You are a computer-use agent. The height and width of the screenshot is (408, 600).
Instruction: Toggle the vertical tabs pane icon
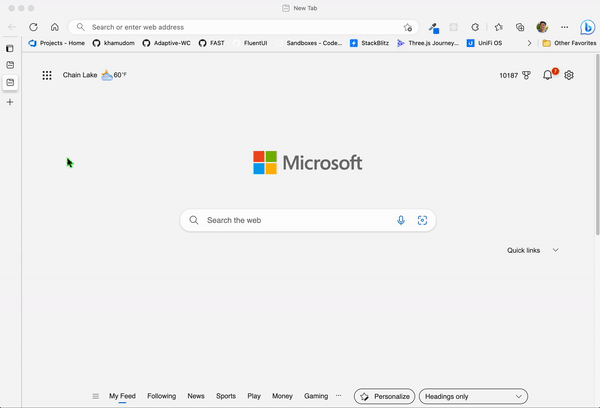(10, 49)
